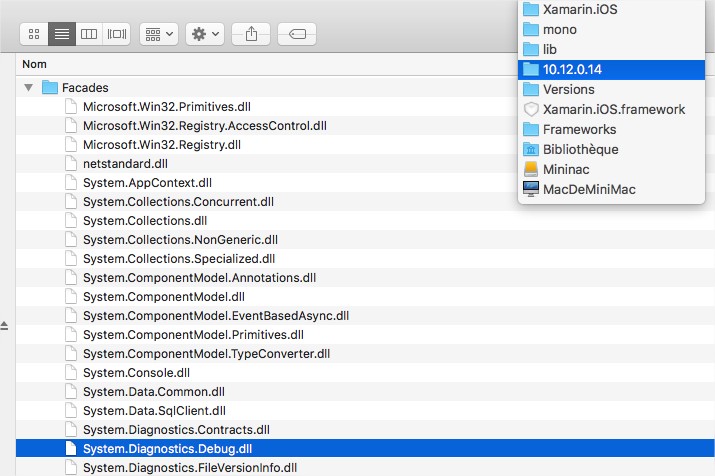715x476 pixels.
Task: Click file icon of netstandard.dll
Action: pos(71,163)
